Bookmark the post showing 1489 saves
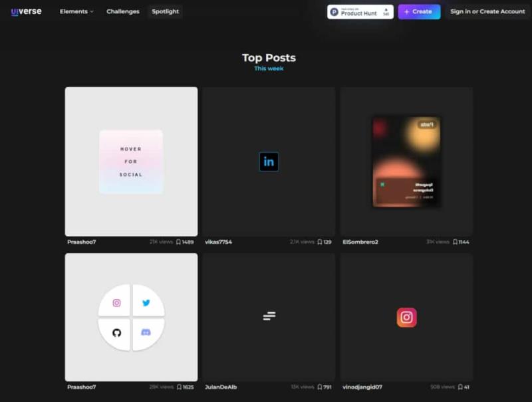 [x=178, y=242]
